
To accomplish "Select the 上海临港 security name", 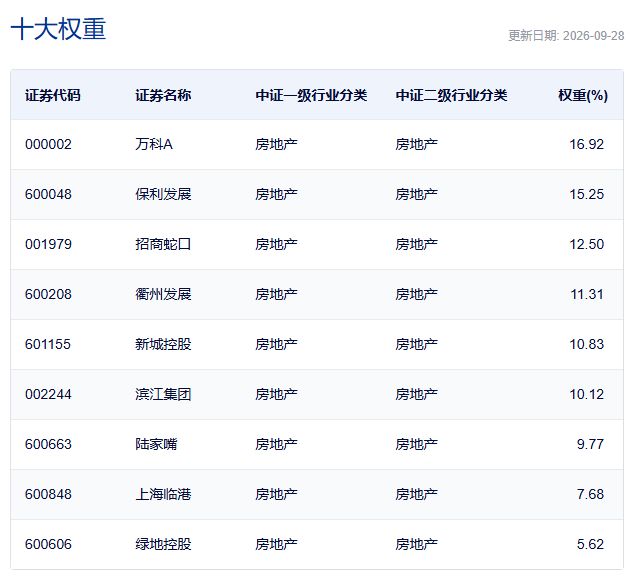I will pos(163,494).
